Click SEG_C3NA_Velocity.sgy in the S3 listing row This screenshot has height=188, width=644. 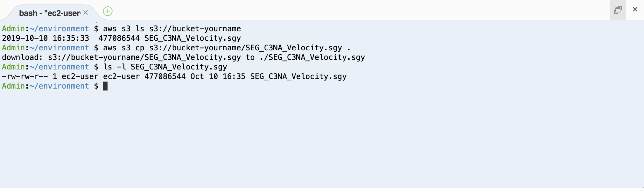(x=192, y=38)
